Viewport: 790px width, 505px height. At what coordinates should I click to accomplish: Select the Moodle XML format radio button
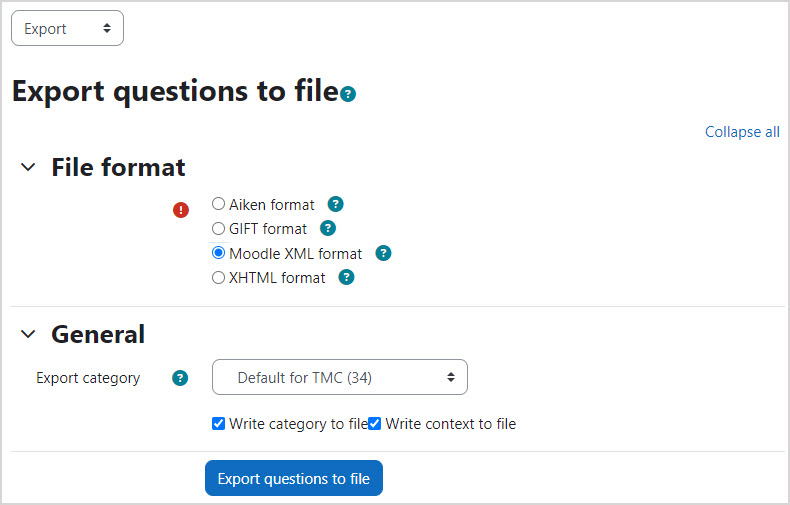(219, 253)
